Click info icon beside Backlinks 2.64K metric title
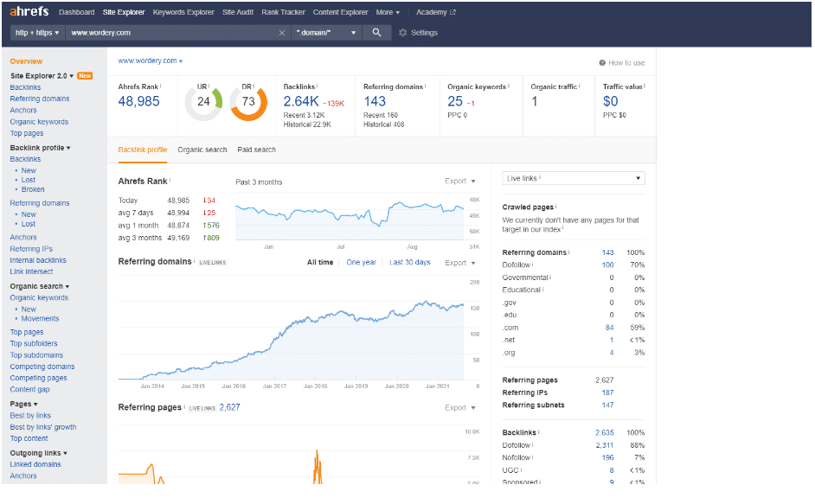Screen dimensions: 815x504 317,86
